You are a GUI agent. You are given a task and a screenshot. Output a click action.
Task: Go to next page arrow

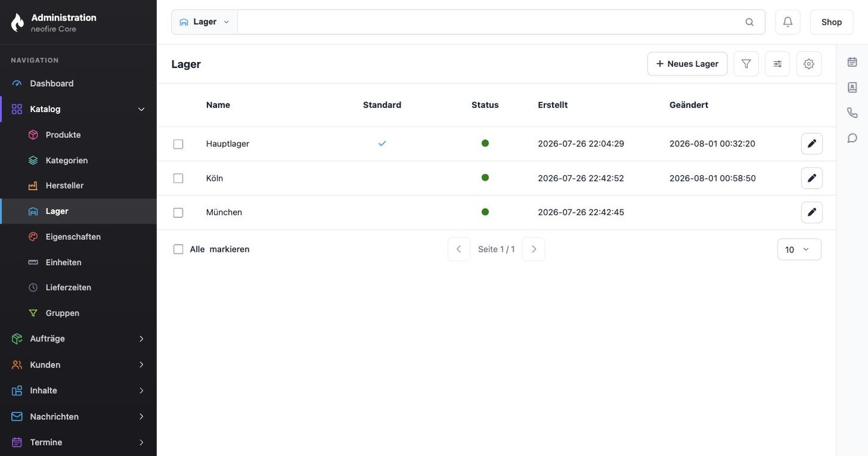coord(533,249)
